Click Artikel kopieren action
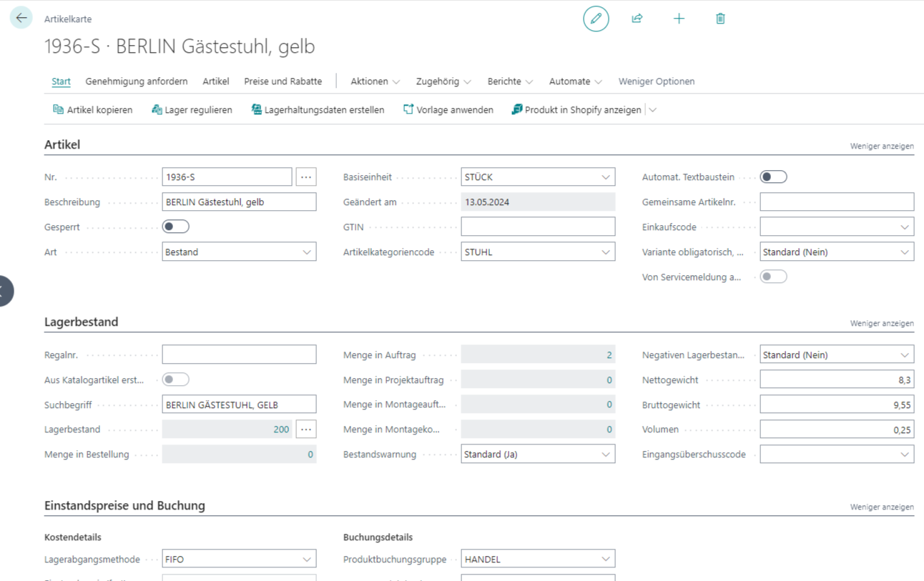 (93, 110)
